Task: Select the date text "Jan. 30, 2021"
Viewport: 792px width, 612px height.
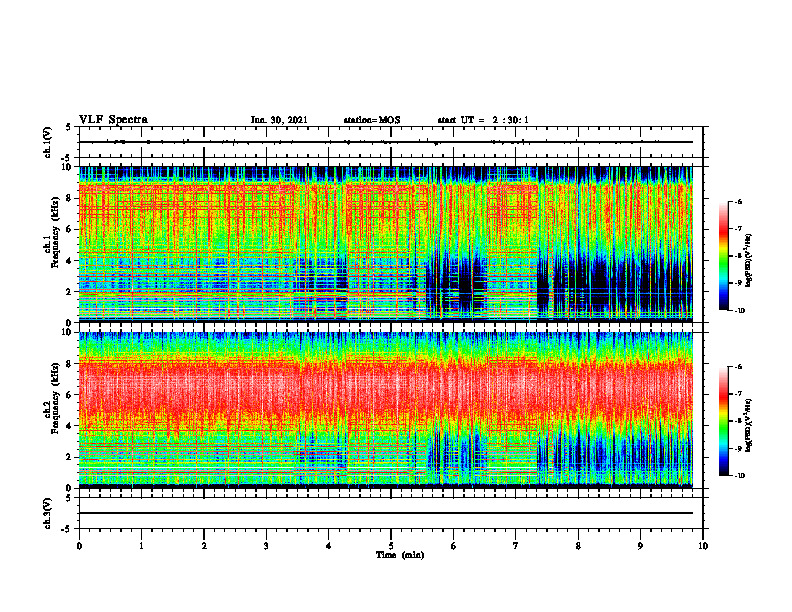Action: (279, 120)
